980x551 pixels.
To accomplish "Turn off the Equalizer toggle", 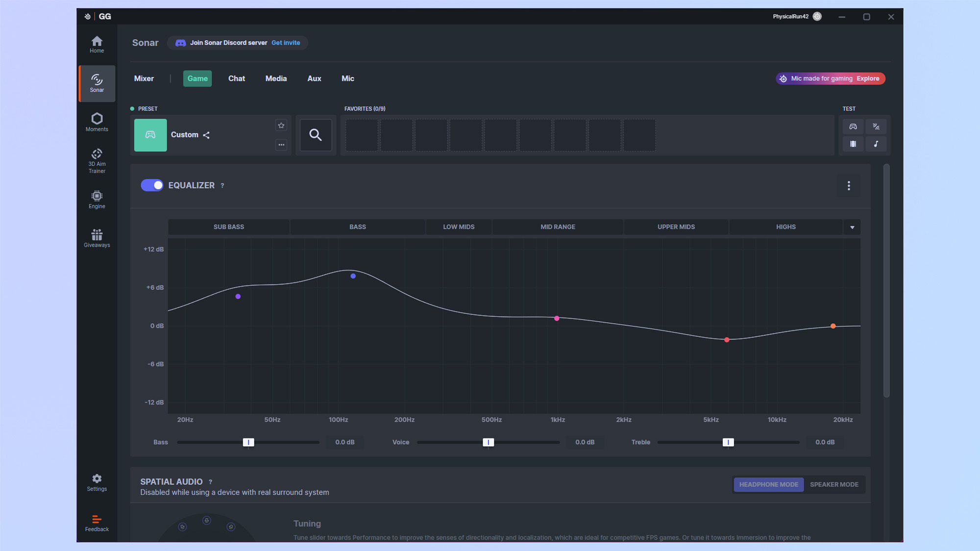I will coord(152,185).
